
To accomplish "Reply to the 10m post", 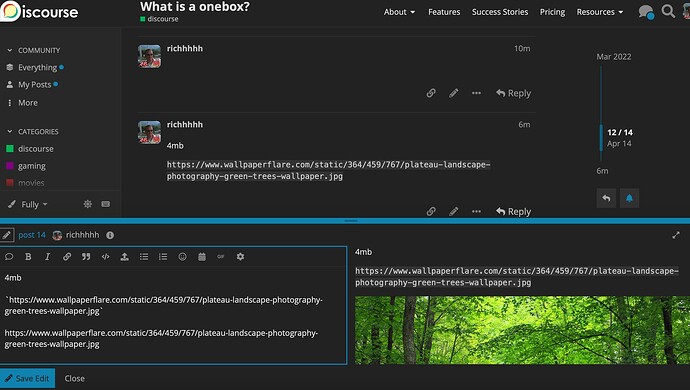I will (x=514, y=93).
